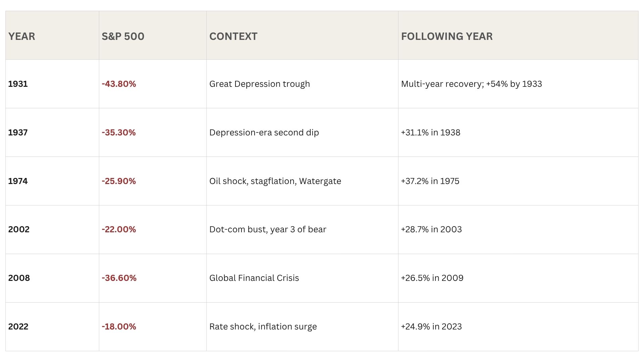Select the -36.60% value for 2008

click(119, 278)
